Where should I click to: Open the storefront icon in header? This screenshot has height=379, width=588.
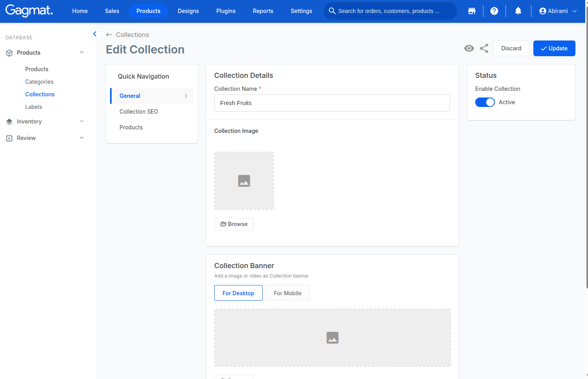[x=472, y=11]
